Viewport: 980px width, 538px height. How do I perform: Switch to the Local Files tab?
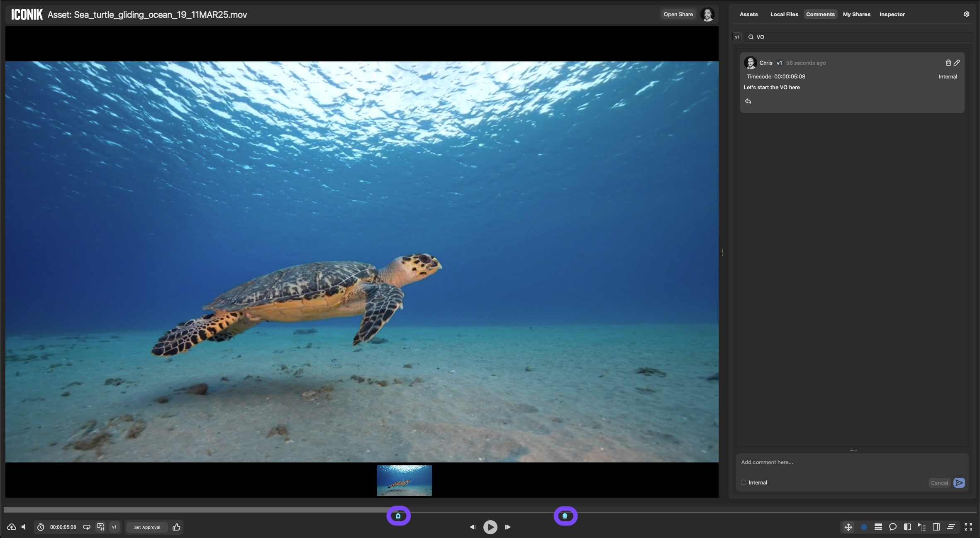click(784, 14)
